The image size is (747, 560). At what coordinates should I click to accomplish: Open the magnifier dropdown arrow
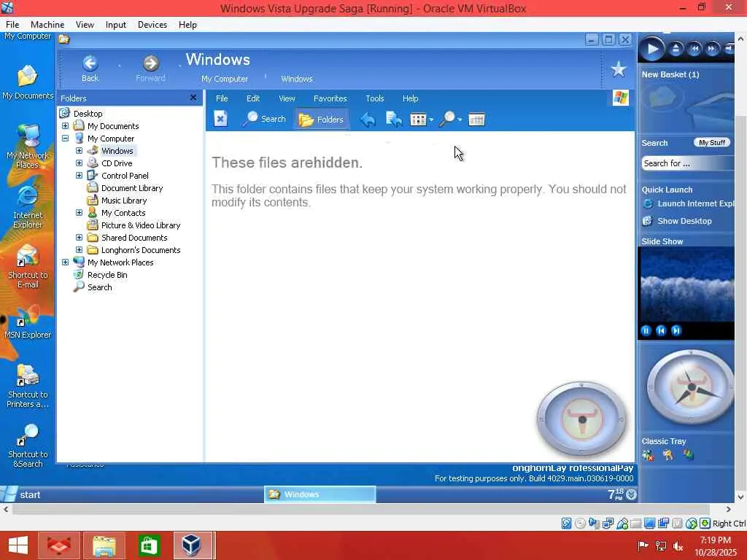[460, 120]
